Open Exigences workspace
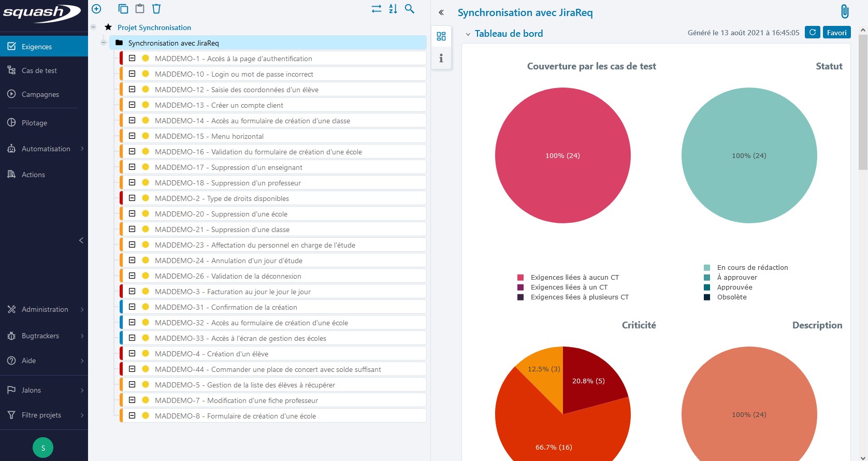The height and width of the screenshot is (461, 868). pos(44,47)
